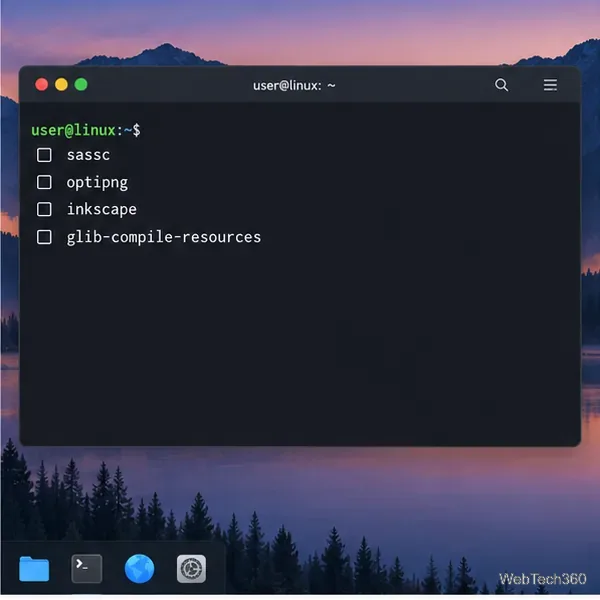Enable the glib-compile-resources checkbox
600x600 pixels.
pyautogui.click(x=44, y=237)
